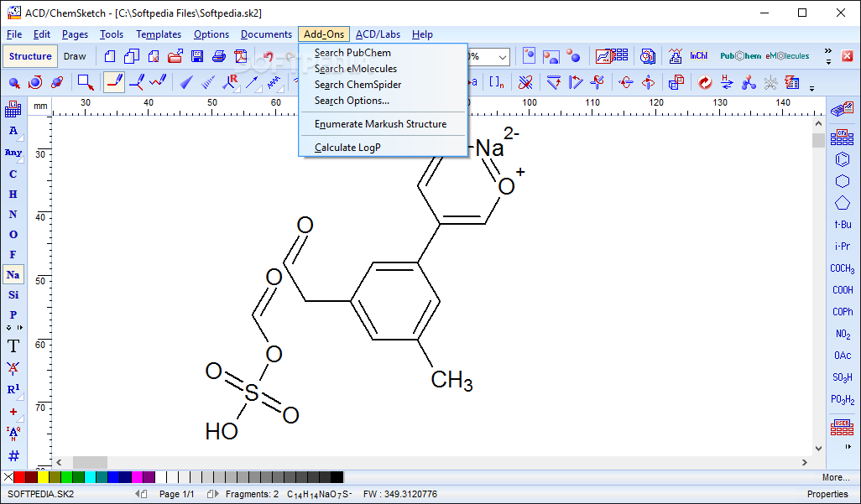Insert the SO3H group template
861x504 pixels.
tap(843, 377)
